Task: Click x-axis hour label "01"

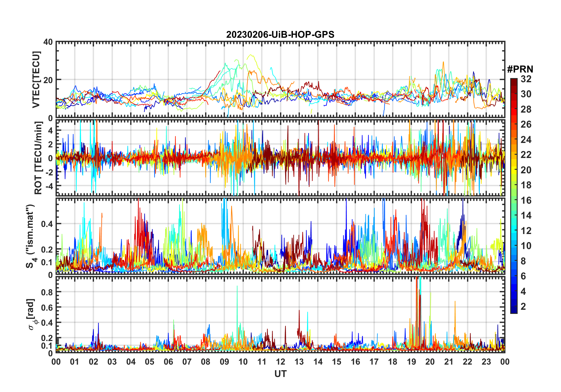Action: click(75, 362)
